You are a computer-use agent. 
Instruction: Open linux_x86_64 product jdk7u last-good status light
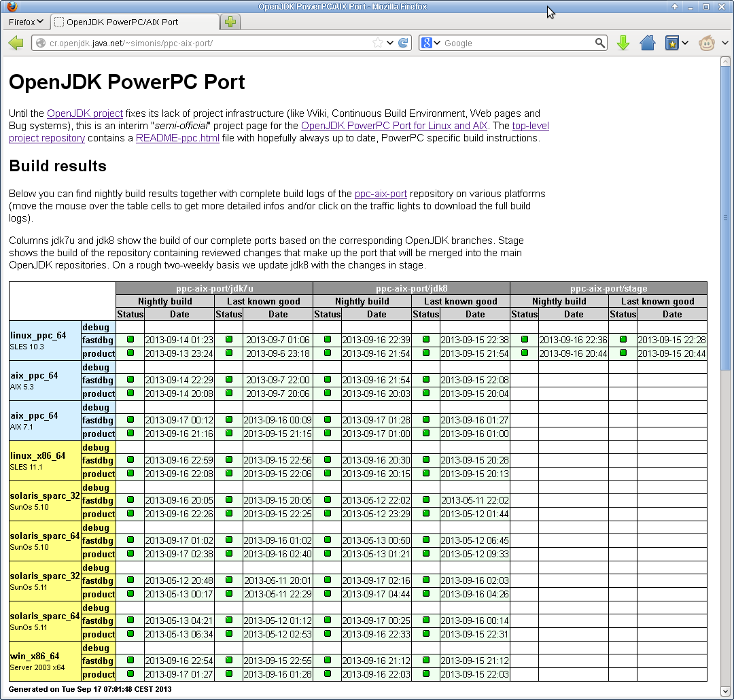(x=228, y=474)
